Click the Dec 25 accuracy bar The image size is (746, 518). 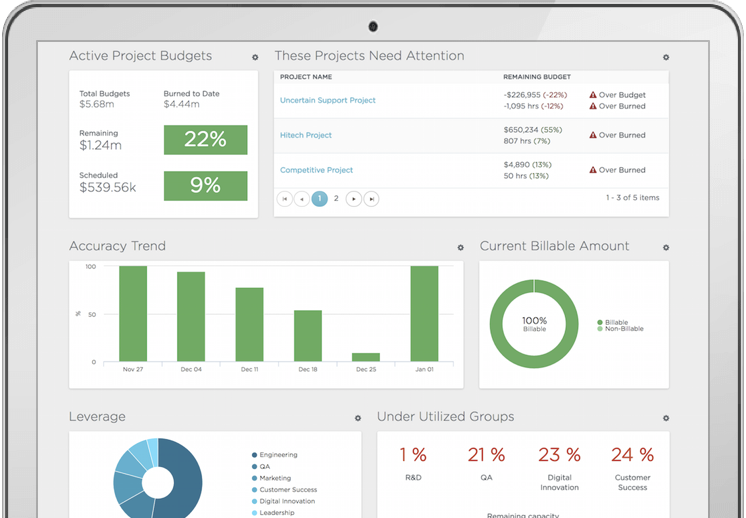coord(366,357)
